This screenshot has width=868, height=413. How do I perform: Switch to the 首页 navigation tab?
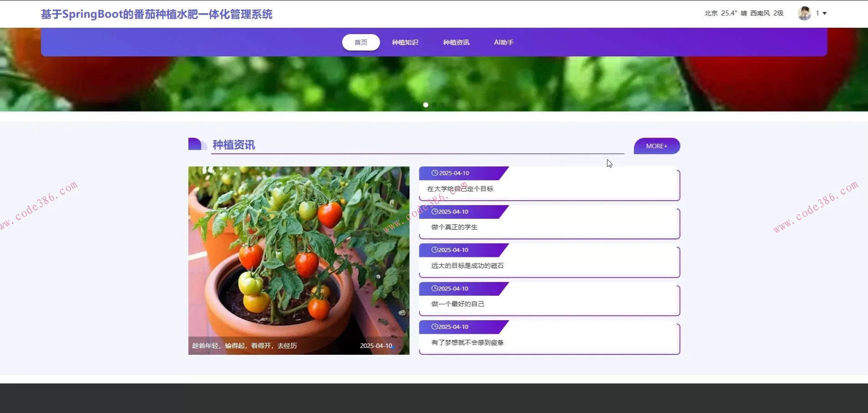361,42
